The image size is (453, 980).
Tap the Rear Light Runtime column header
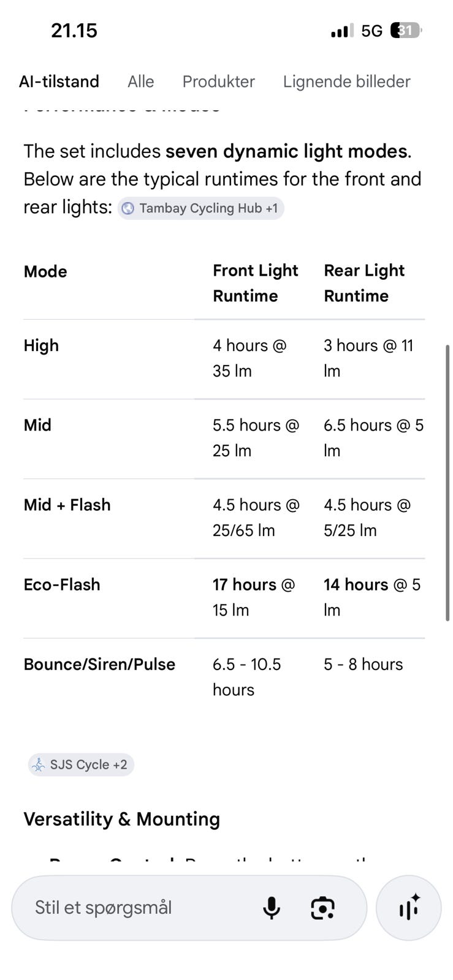(364, 283)
